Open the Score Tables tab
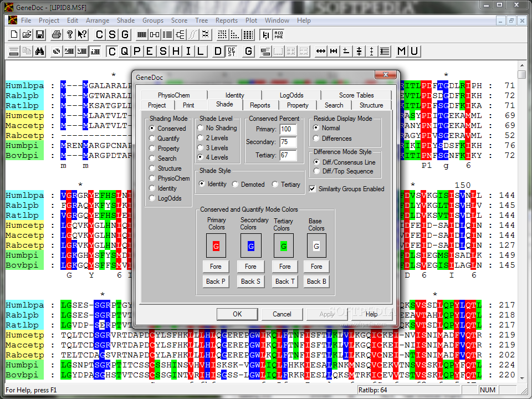The image size is (532, 399). (356, 95)
